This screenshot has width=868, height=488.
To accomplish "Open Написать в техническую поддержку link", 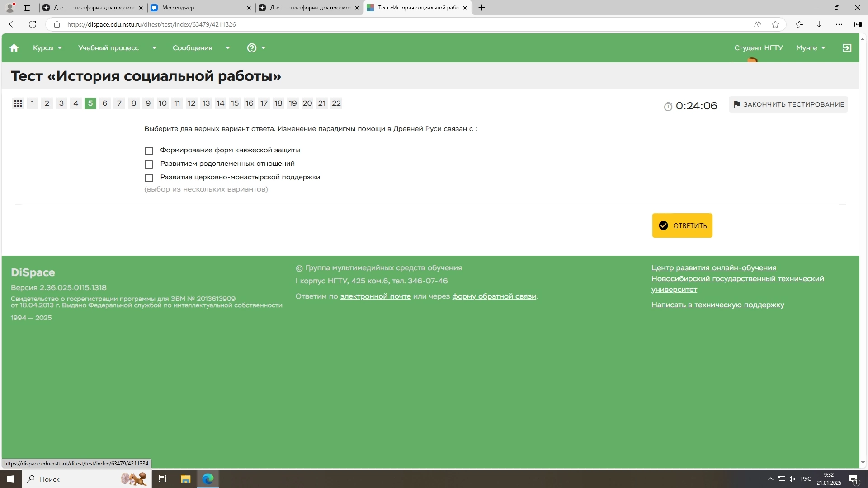I will (718, 305).
